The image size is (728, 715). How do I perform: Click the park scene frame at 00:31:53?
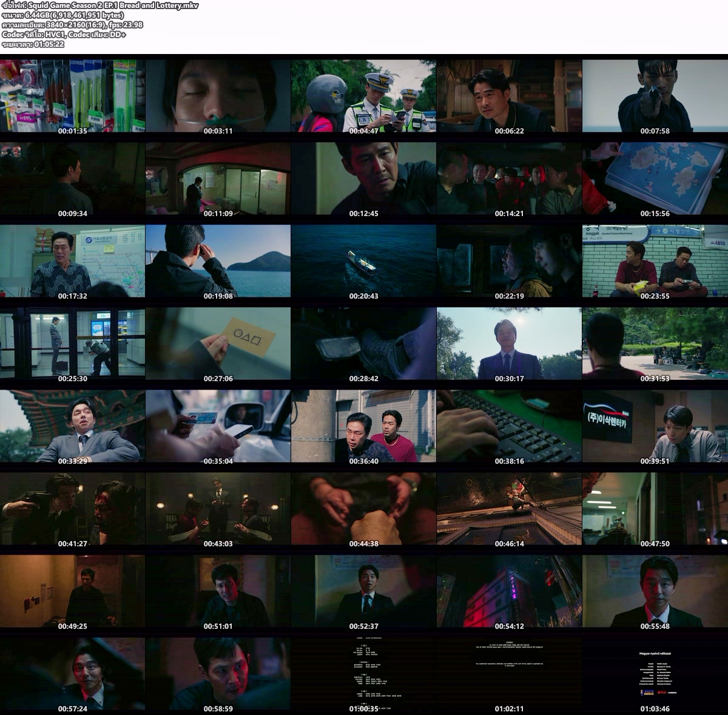[x=655, y=344]
